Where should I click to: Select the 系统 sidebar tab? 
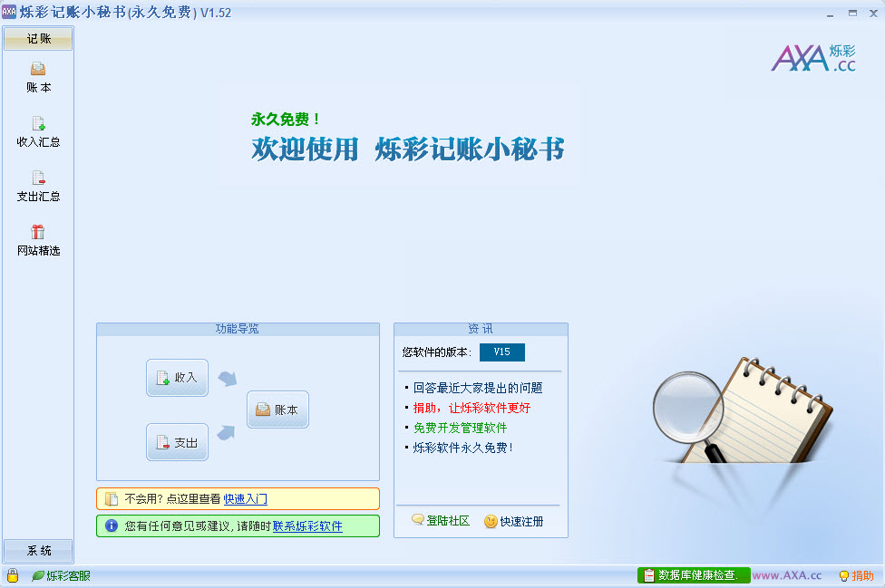pos(38,551)
